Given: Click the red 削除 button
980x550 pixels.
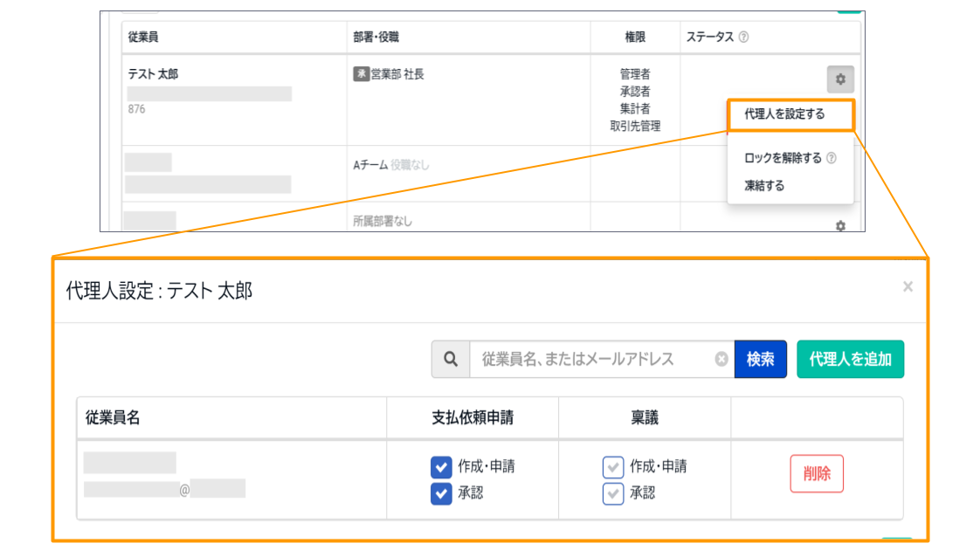Looking at the screenshot, I should coord(817,474).
